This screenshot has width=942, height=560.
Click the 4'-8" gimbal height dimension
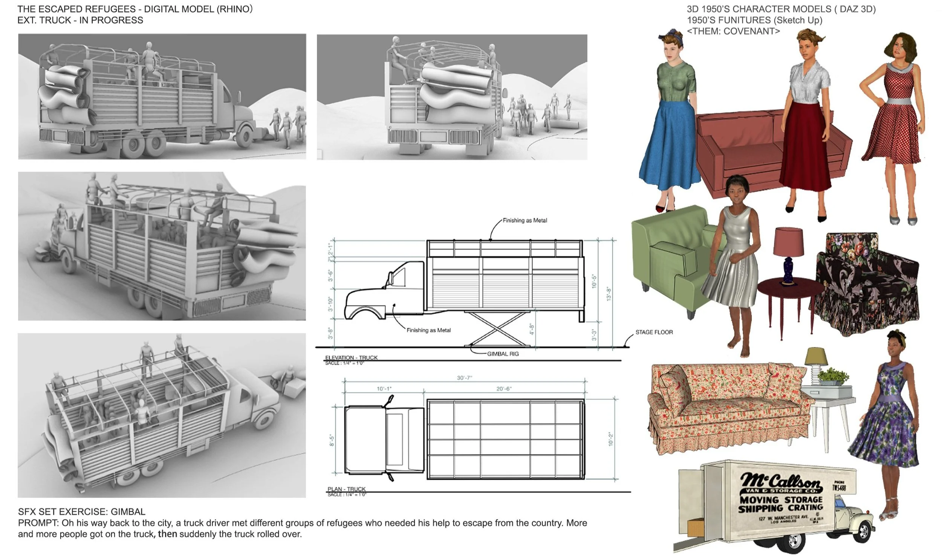(x=532, y=329)
